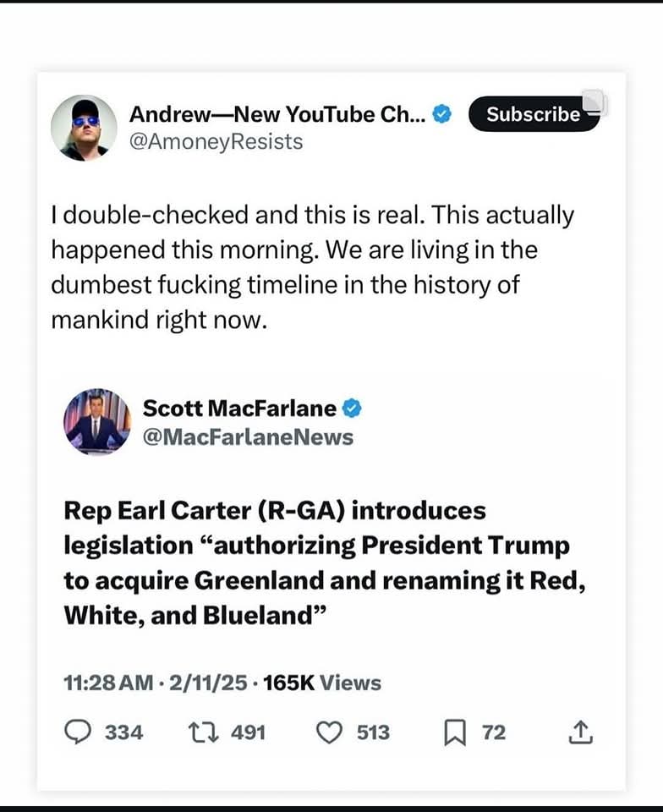Open the @AmoneyResists handle link
The width and height of the screenshot is (663, 812).
(215, 141)
